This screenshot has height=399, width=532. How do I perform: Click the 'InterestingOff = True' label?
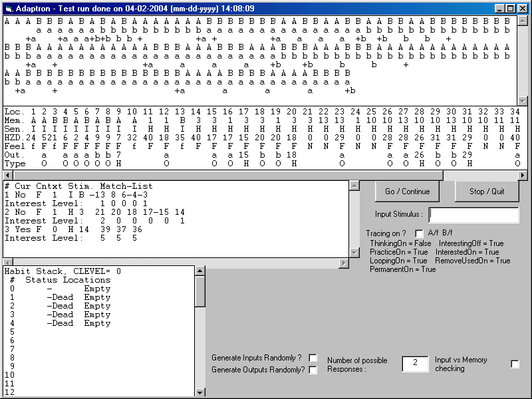coord(471,243)
